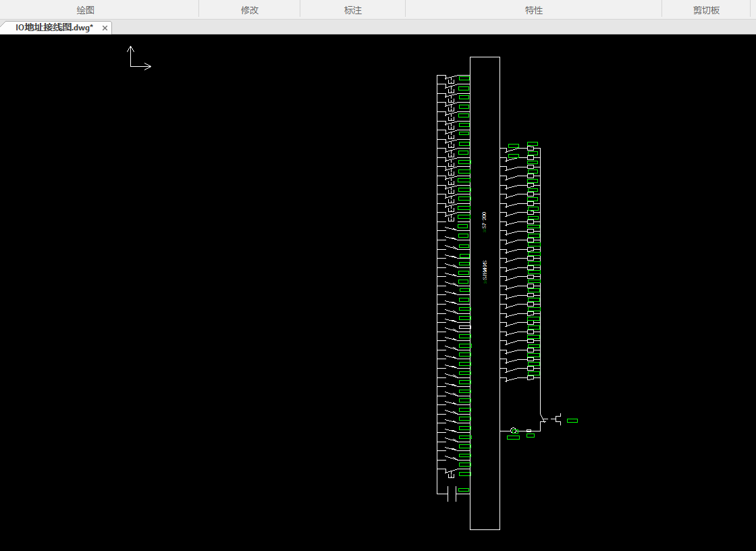Select the white unlabeled tag among green input tags
The image size is (756, 551).
click(465, 327)
